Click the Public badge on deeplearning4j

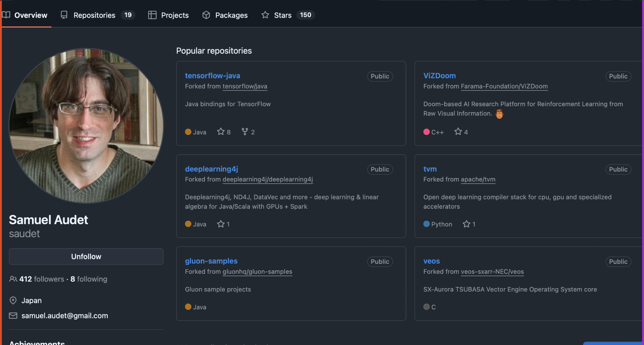pyautogui.click(x=380, y=169)
